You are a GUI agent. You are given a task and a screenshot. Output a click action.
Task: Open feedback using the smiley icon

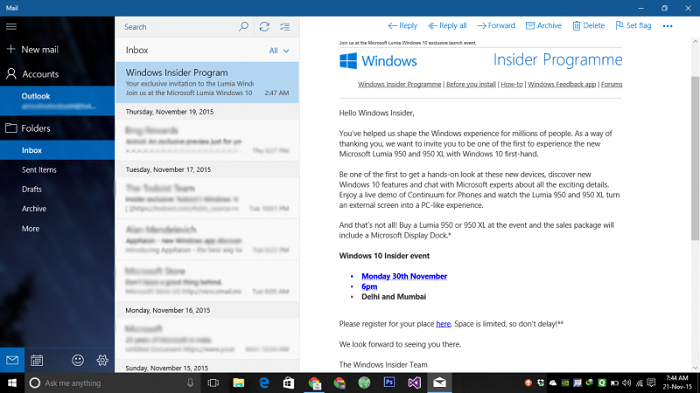point(78,360)
